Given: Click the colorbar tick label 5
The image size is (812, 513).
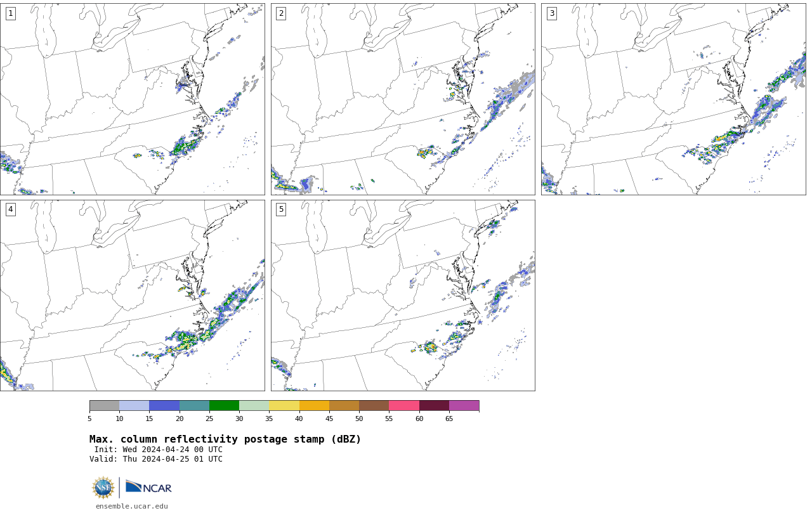Looking at the screenshot, I should click(x=89, y=419).
